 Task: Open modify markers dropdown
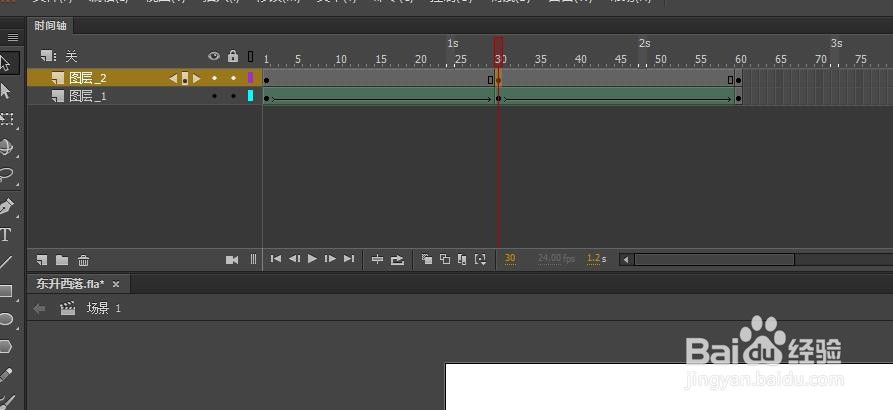pyautogui.click(x=481, y=259)
